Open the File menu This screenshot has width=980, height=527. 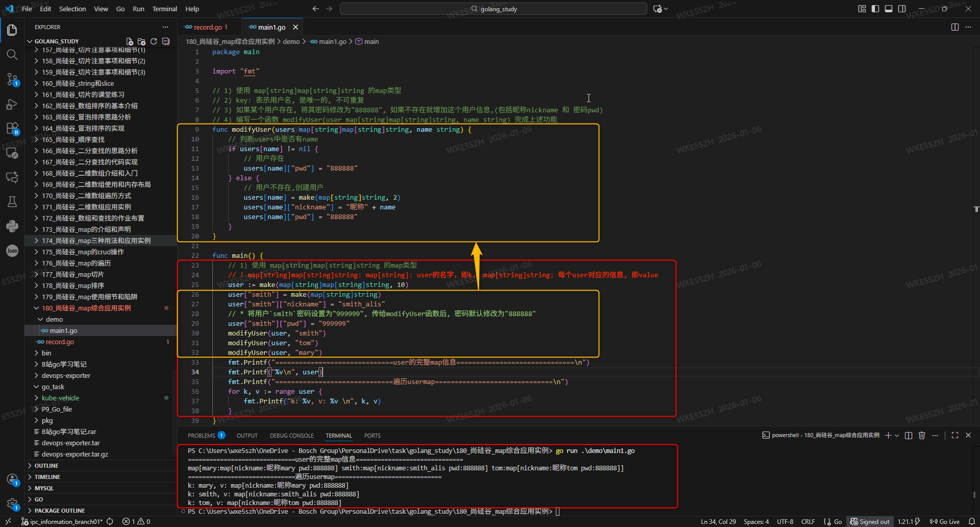(27, 9)
